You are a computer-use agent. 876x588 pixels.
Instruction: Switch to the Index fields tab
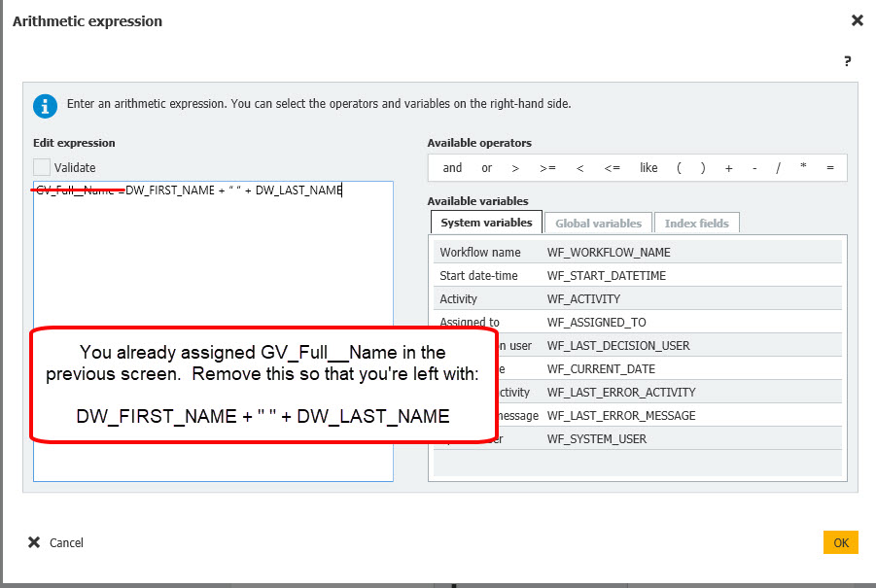pyautogui.click(x=696, y=223)
